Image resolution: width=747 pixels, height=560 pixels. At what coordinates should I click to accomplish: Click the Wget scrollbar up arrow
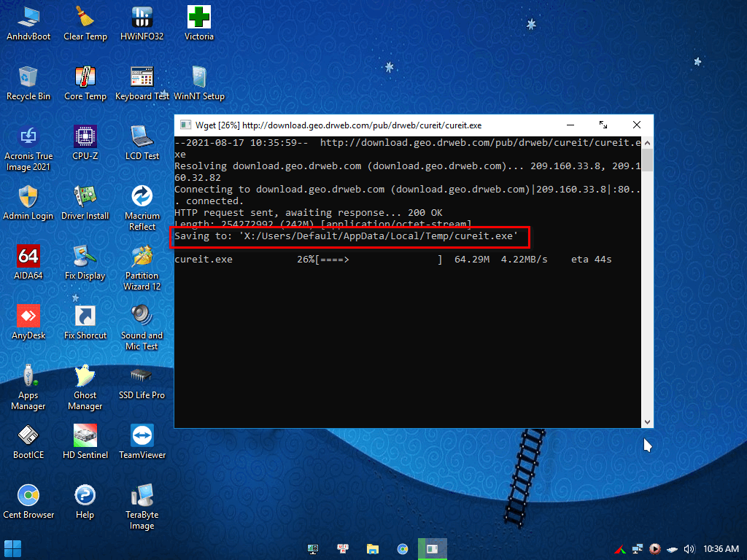coord(647,143)
